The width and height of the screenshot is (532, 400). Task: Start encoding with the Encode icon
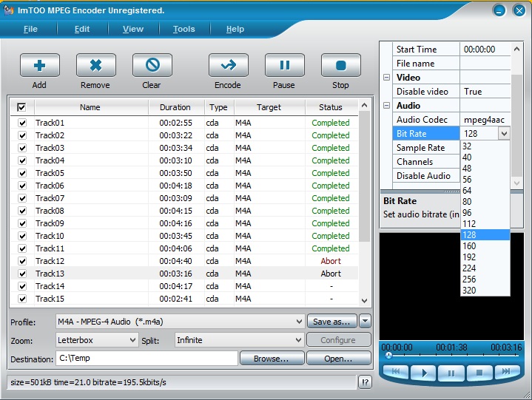[x=229, y=65]
